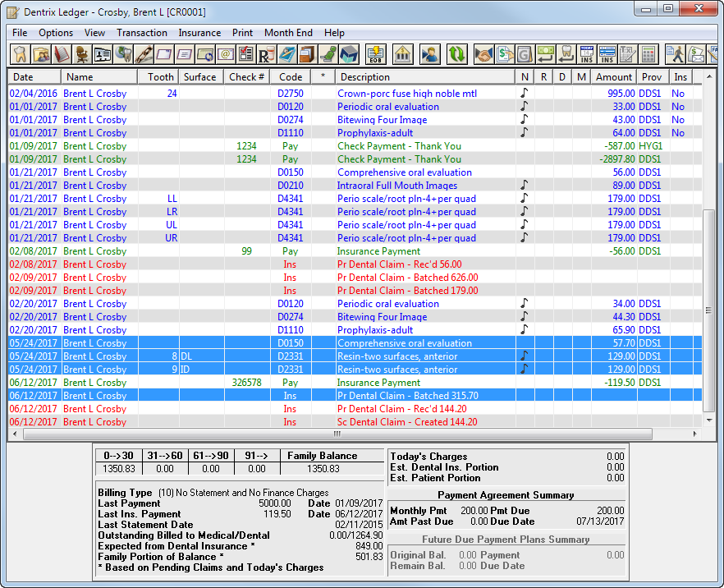Viewport: 724px width, 588px height.
Task: Open the calculator icon
Action: (x=648, y=54)
